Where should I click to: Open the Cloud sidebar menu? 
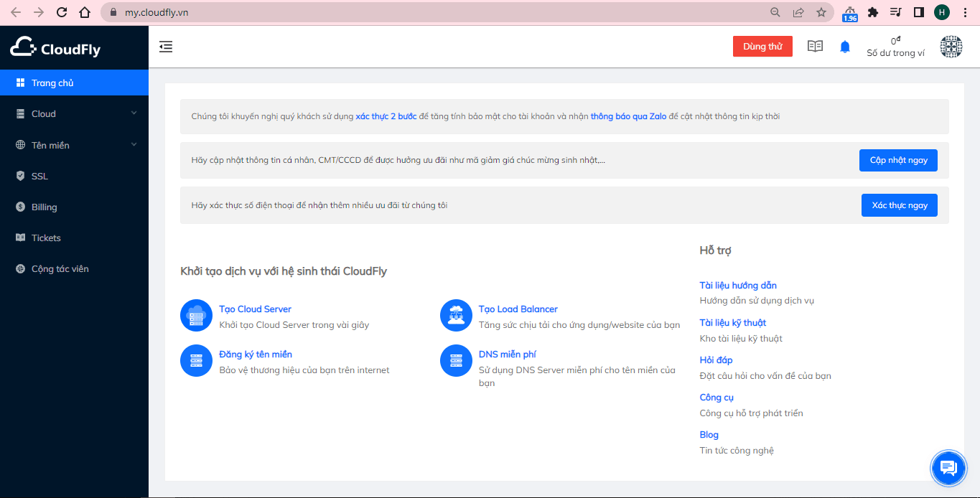74,113
